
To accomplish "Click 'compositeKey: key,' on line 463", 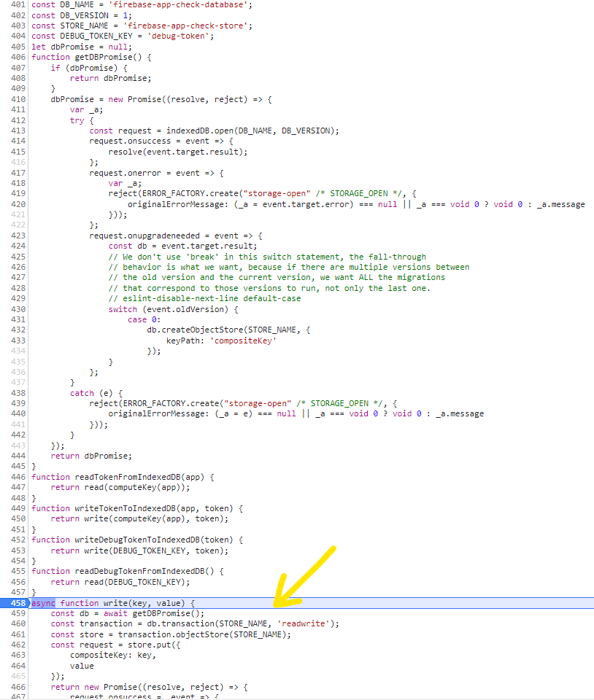I will pyautogui.click(x=113, y=656).
